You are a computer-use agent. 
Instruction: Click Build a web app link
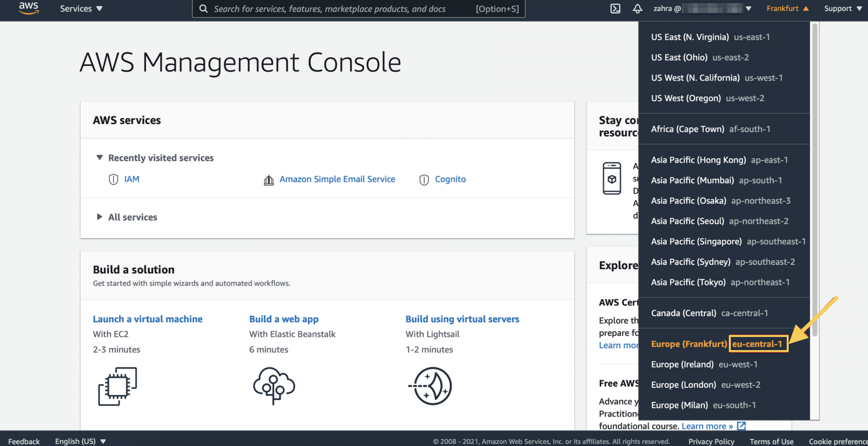(284, 319)
